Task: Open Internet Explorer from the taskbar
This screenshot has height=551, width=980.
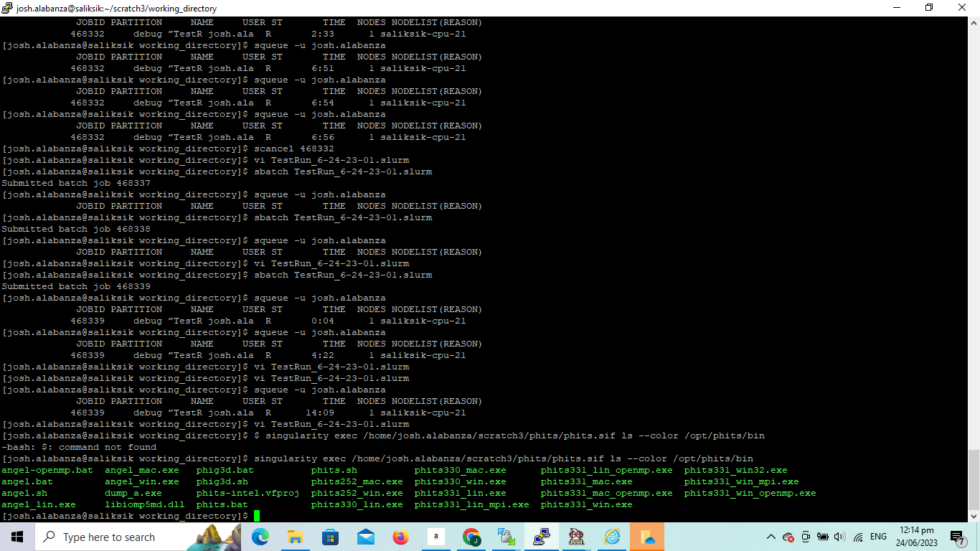Action: coord(611,537)
